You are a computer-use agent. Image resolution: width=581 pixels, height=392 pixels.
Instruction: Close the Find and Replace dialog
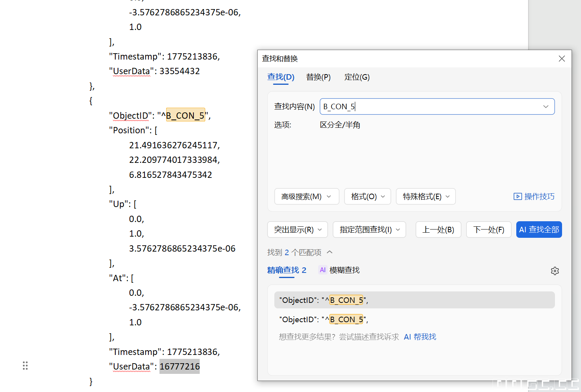click(x=562, y=59)
